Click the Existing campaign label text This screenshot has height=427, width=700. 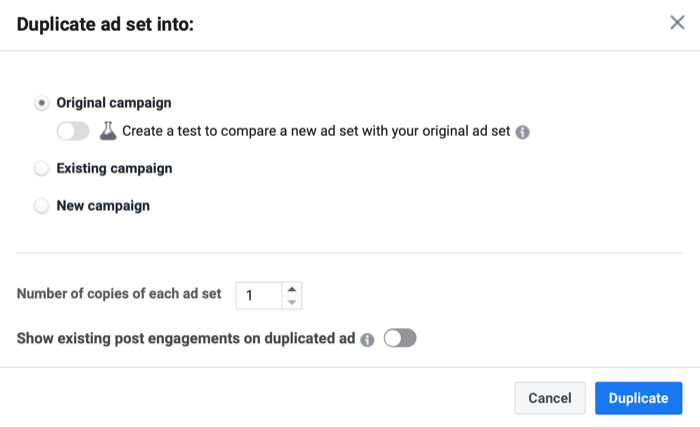coord(114,168)
